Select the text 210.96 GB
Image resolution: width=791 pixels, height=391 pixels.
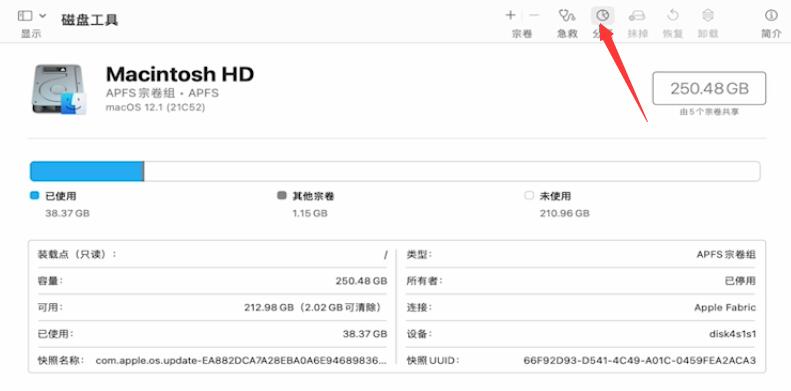[564, 213]
